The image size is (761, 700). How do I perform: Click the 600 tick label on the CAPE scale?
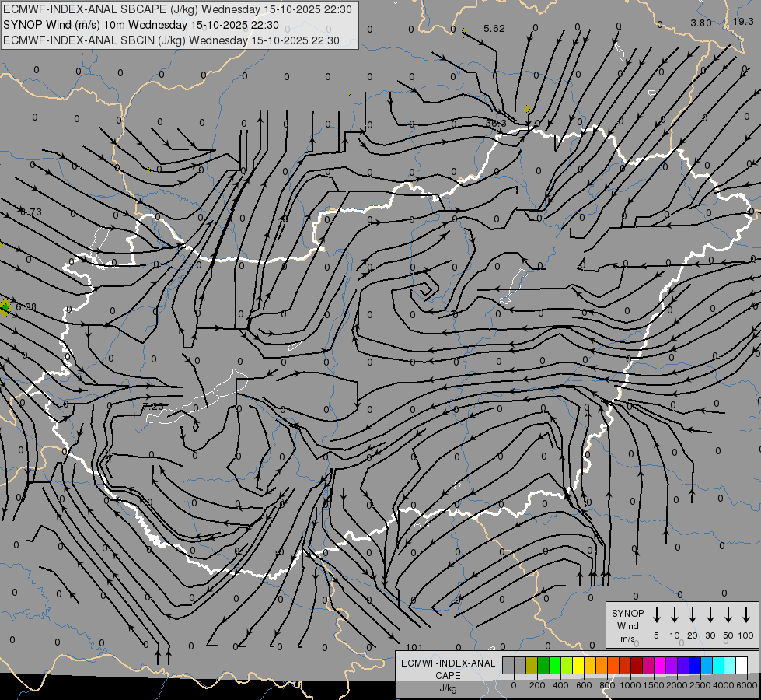[x=584, y=685]
